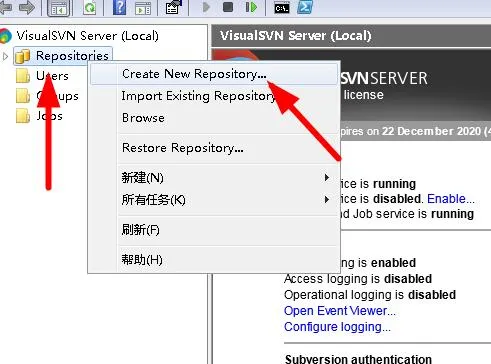This screenshot has width=491, height=364.
Task: Click the Jobs folder icon
Action: pos(23,116)
